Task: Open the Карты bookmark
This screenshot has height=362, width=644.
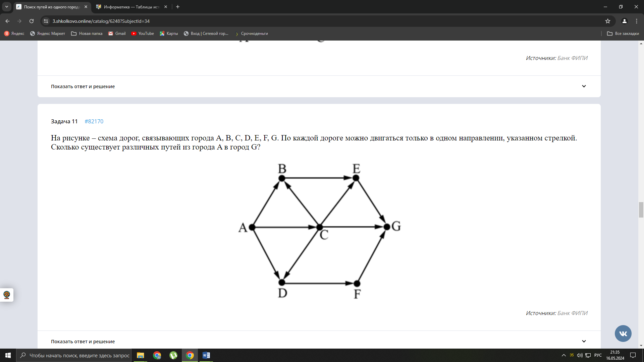Action: 169,34
